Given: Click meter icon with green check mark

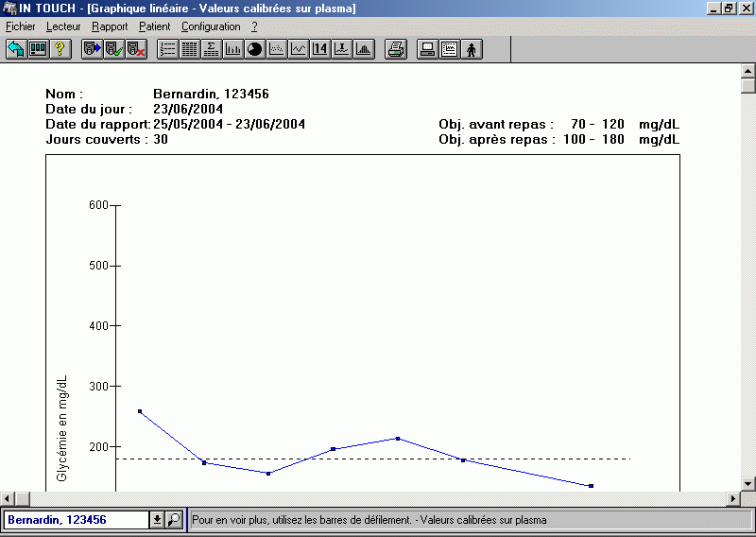Looking at the screenshot, I should [114, 49].
